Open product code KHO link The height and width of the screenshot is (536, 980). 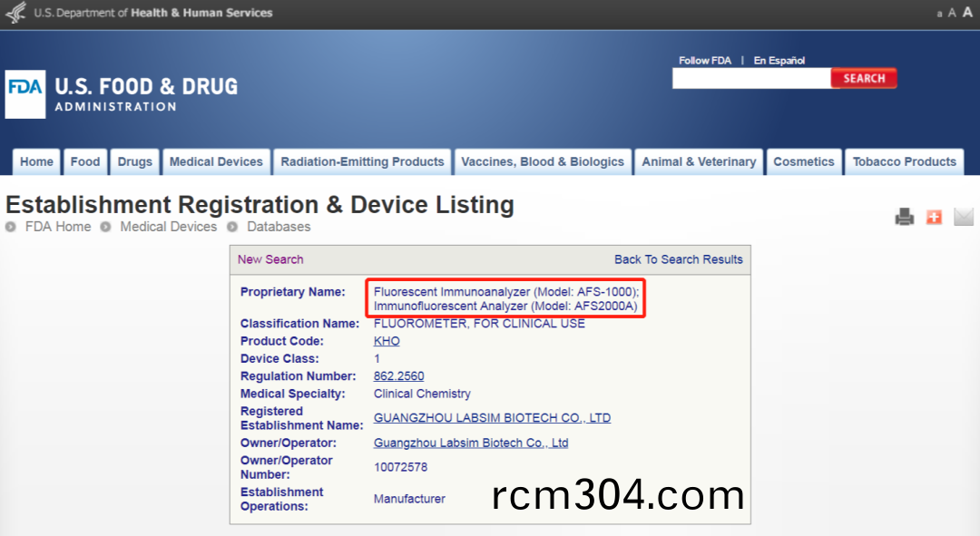point(387,341)
